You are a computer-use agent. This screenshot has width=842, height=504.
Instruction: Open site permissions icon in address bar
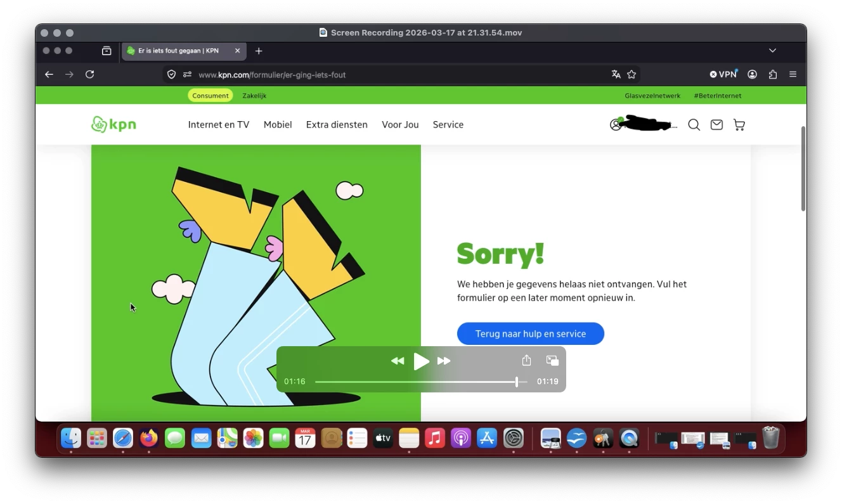tap(187, 74)
